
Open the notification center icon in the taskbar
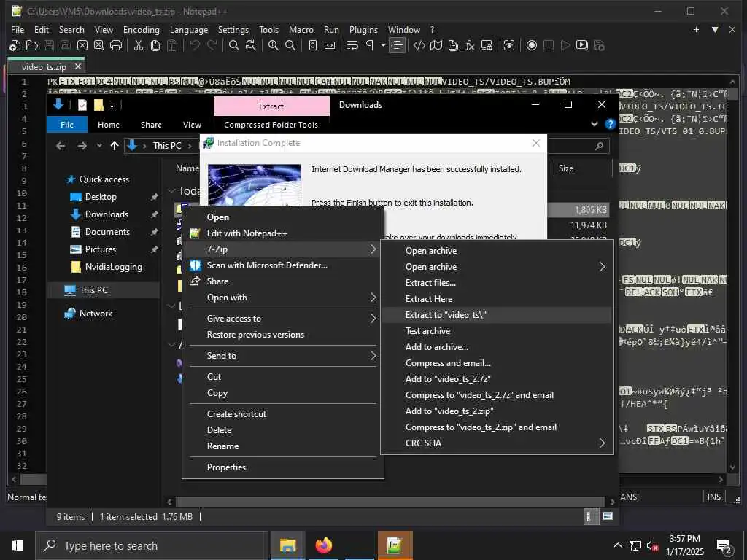(x=724, y=545)
